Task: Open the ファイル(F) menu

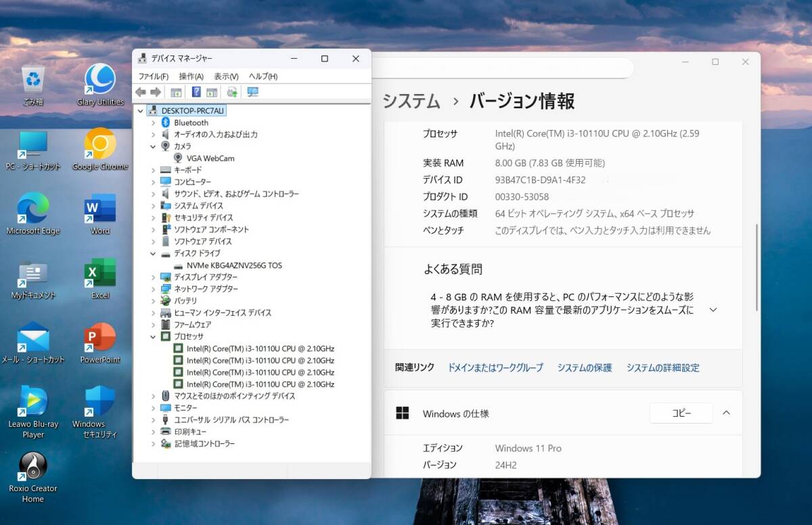Action: point(153,76)
